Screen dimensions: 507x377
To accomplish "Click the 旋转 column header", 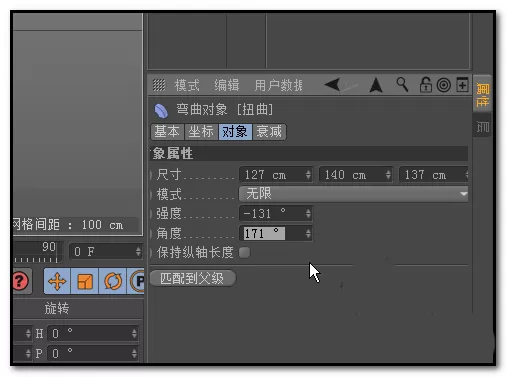I will [x=57, y=308].
